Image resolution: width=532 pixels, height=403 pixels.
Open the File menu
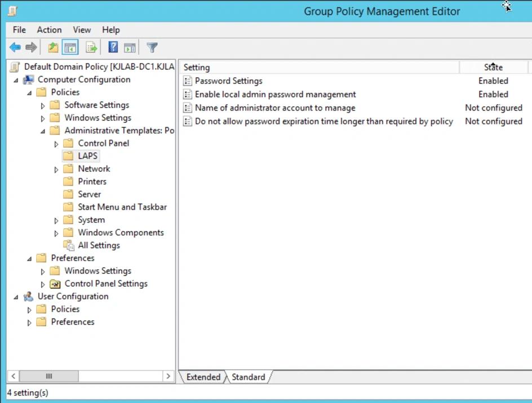pos(19,30)
